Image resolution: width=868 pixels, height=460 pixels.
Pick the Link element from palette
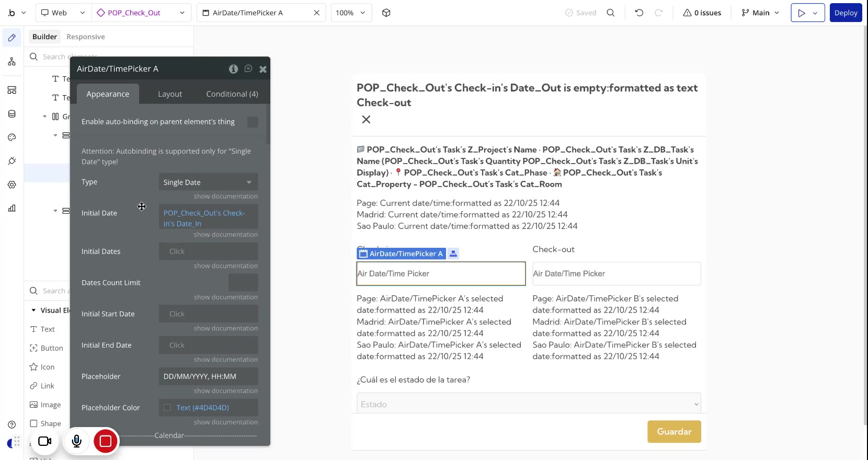click(x=42, y=386)
